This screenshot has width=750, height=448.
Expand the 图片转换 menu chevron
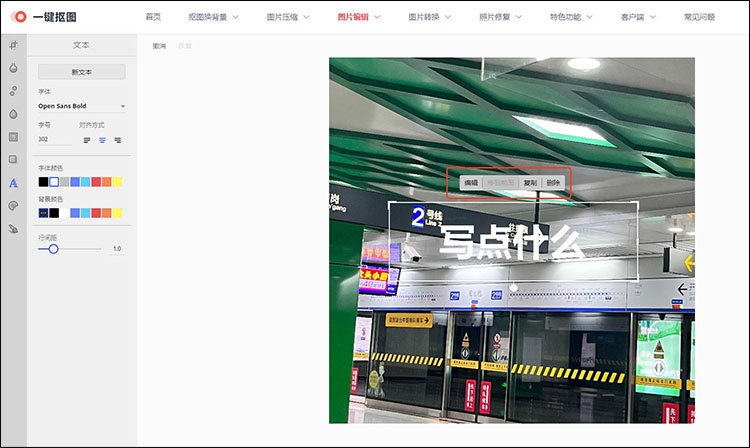tap(448, 17)
